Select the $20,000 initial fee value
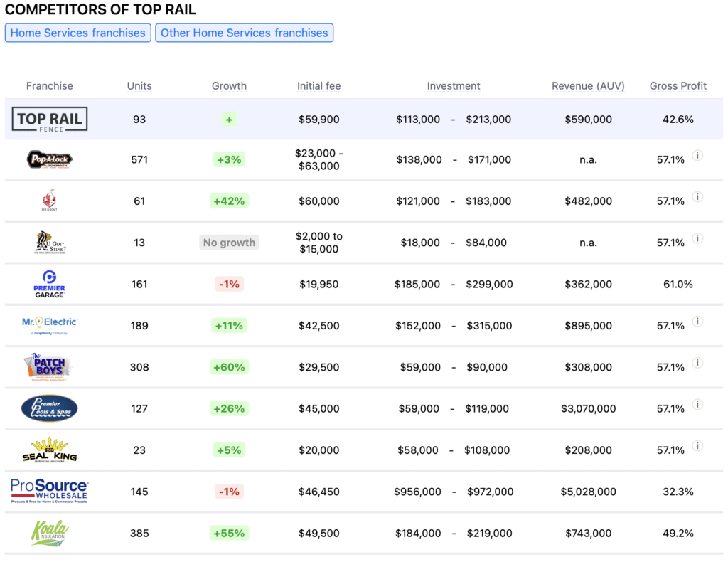 pos(319,450)
